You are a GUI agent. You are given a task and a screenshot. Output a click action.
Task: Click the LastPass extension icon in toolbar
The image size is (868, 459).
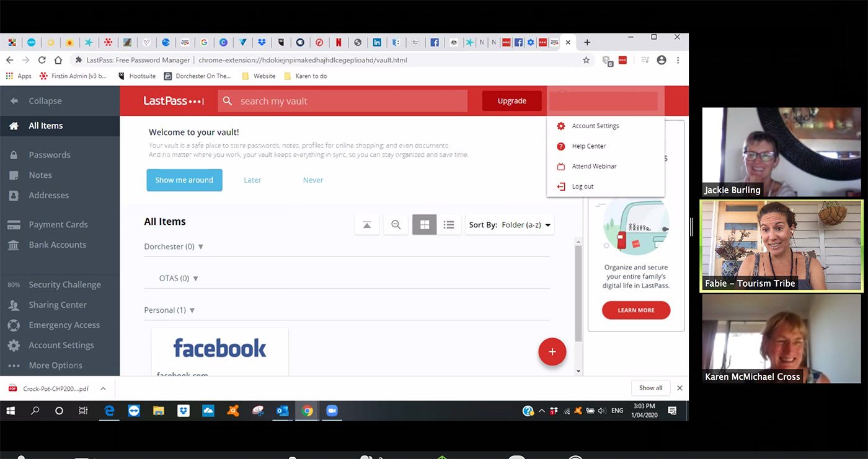(x=622, y=60)
